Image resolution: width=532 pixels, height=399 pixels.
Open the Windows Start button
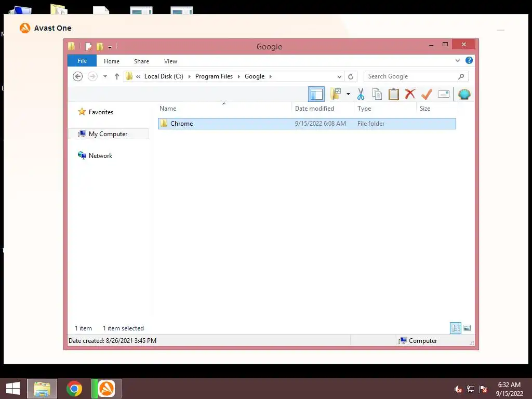coord(13,389)
